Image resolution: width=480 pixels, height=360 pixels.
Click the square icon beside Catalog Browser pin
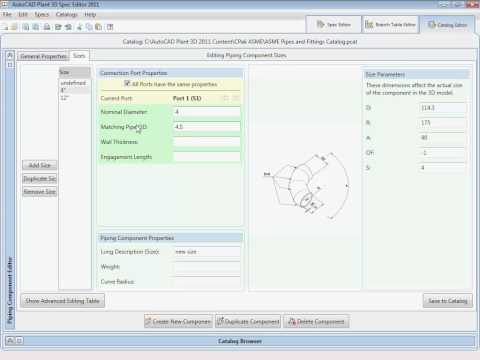19,341
